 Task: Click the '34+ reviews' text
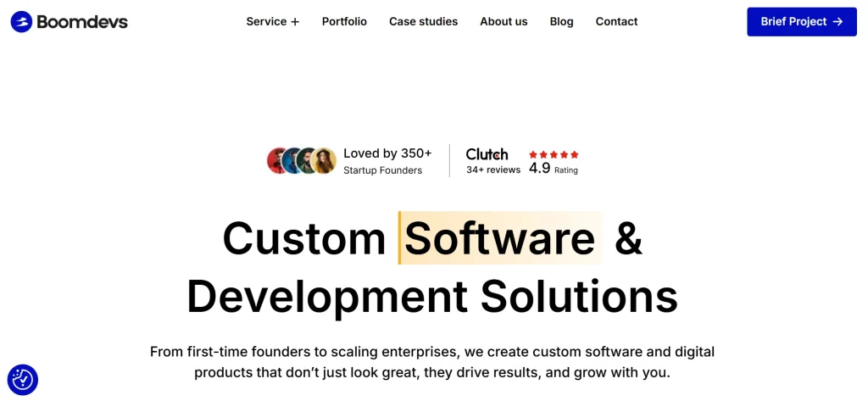pyautogui.click(x=493, y=170)
